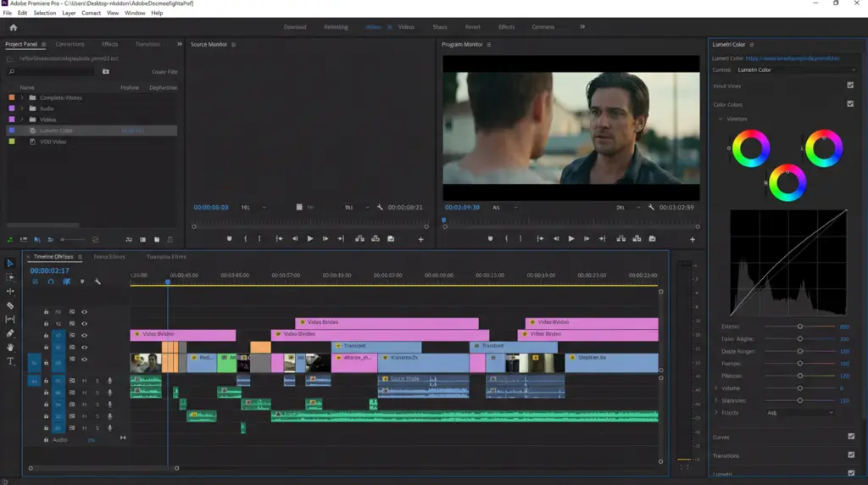
Task: Open Program Monitor button editor plus icon
Action: pos(693,239)
